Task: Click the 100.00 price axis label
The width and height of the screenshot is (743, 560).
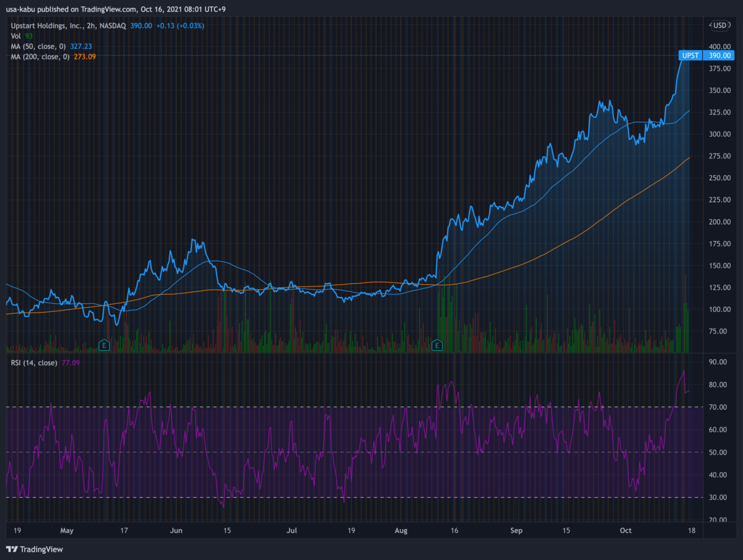Action: pyautogui.click(x=721, y=309)
